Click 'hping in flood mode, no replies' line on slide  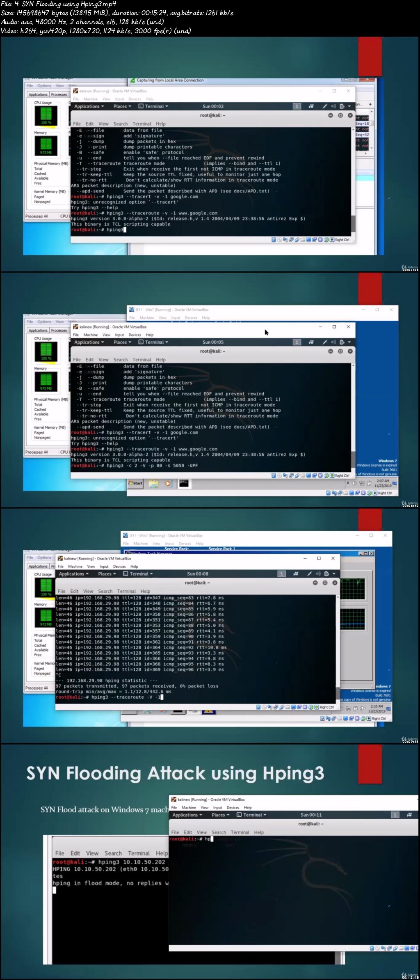[110, 883]
